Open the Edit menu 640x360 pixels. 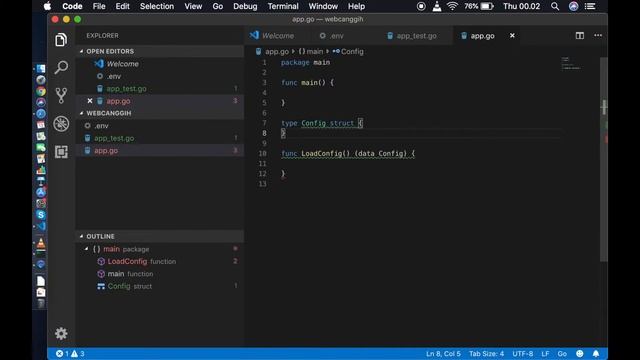coord(122,6)
